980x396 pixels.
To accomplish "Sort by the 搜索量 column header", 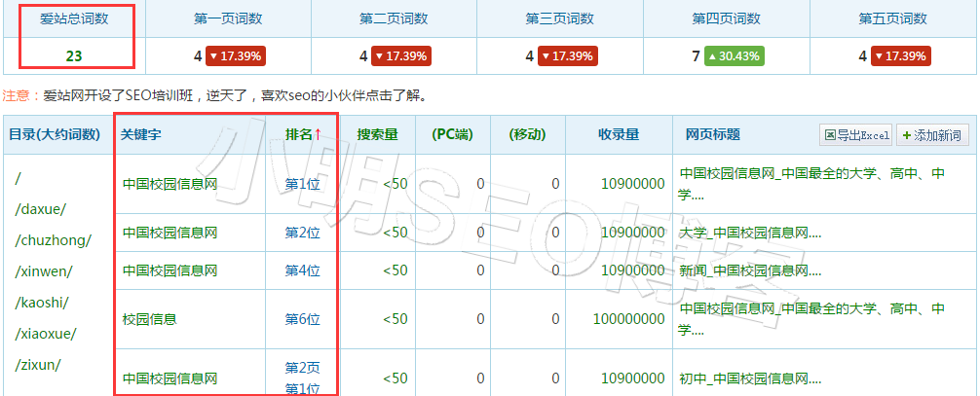I will 377,134.
